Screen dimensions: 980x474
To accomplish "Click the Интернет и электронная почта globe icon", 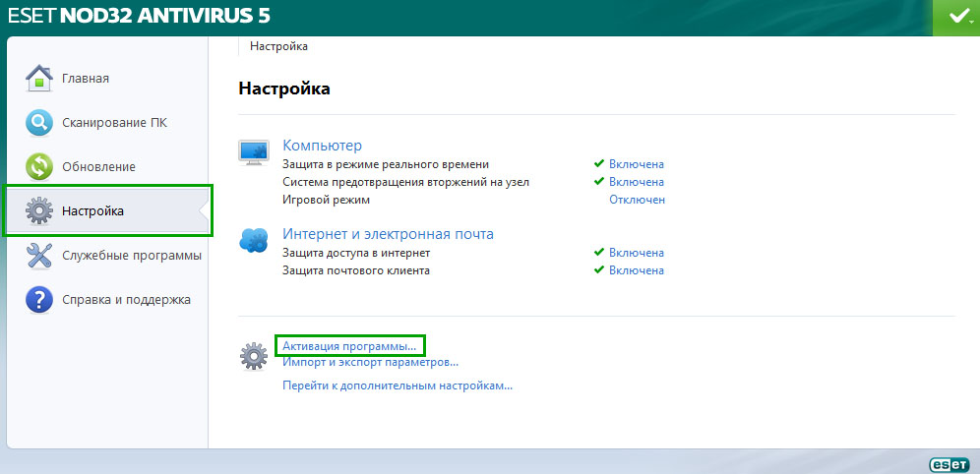I will (254, 240).
